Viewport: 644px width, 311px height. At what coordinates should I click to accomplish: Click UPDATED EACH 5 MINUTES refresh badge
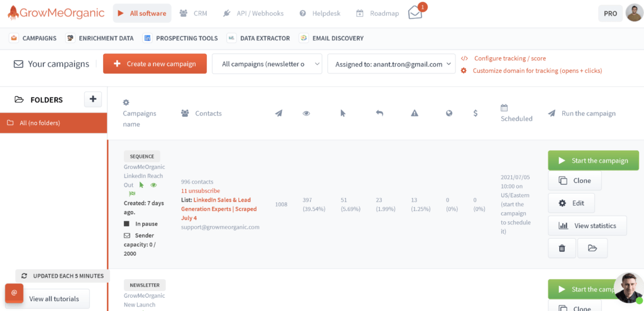[x=62, y=276]
